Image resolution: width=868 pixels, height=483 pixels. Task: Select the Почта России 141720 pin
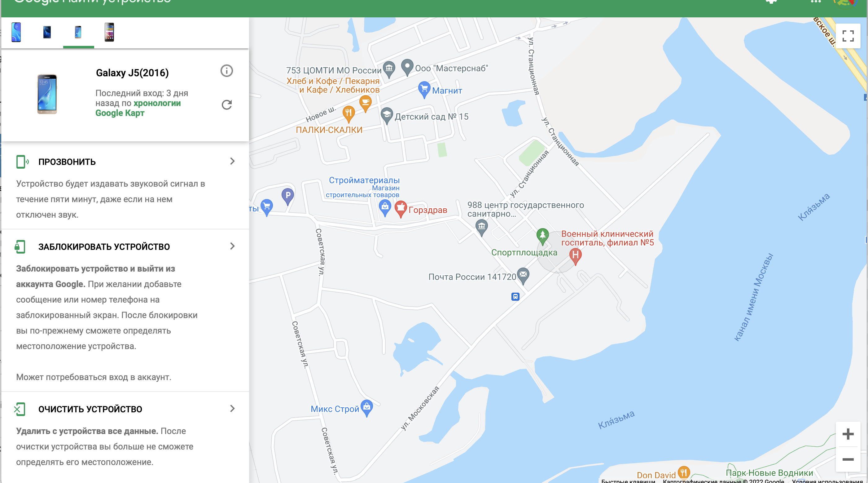pos(523,275)
